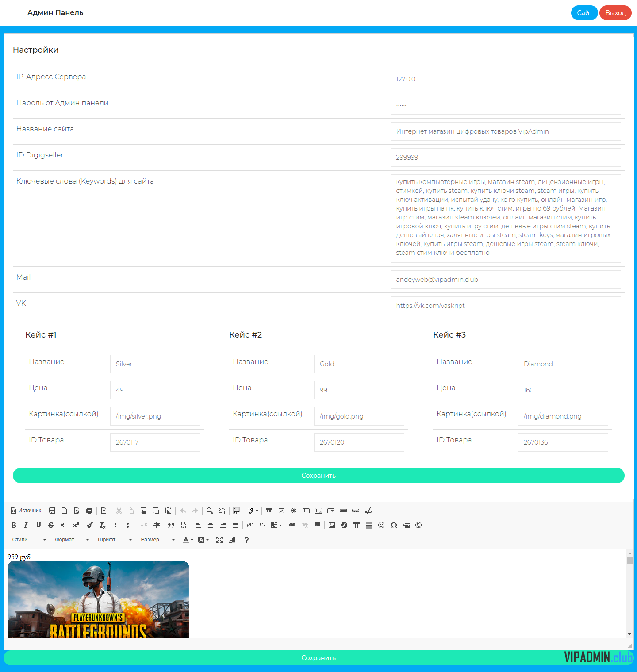Center align text
This screenshot has width=637, height=672.
pyautogui.click(x=211, y=525)
